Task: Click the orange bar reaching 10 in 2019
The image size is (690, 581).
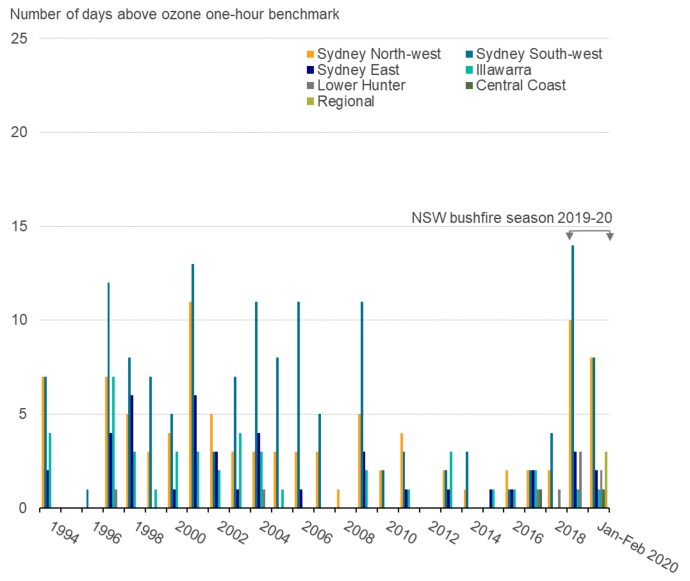Action: click(570, 414)
